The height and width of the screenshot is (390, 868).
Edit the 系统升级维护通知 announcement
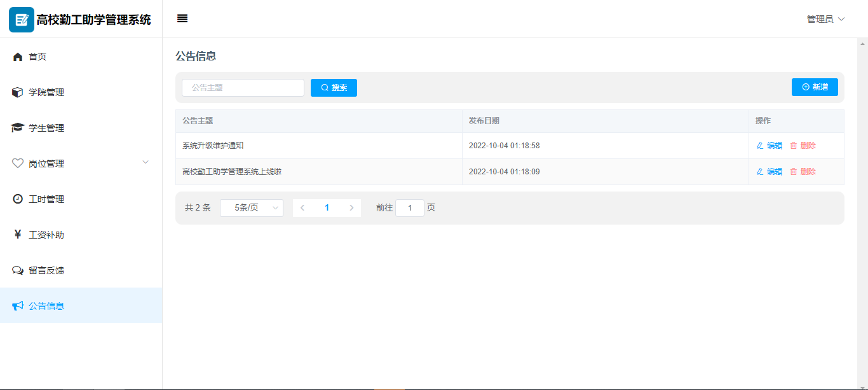pos(770,146)
